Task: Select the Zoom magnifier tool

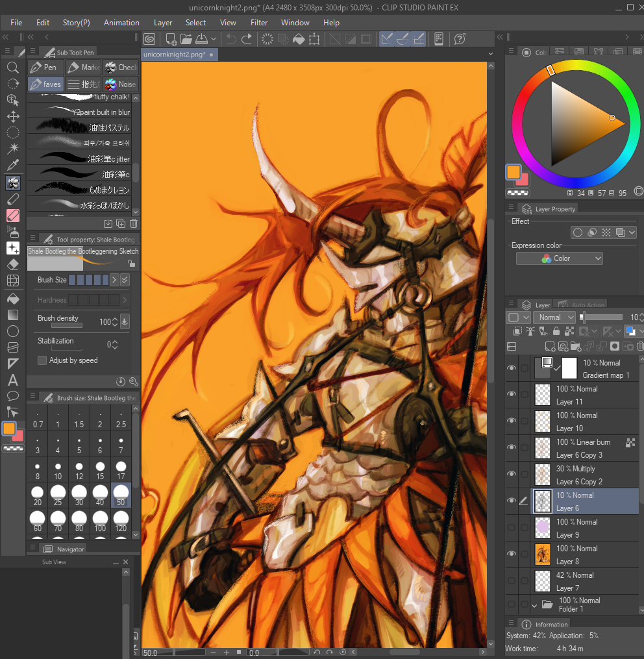Action: (x=12, y=68)
